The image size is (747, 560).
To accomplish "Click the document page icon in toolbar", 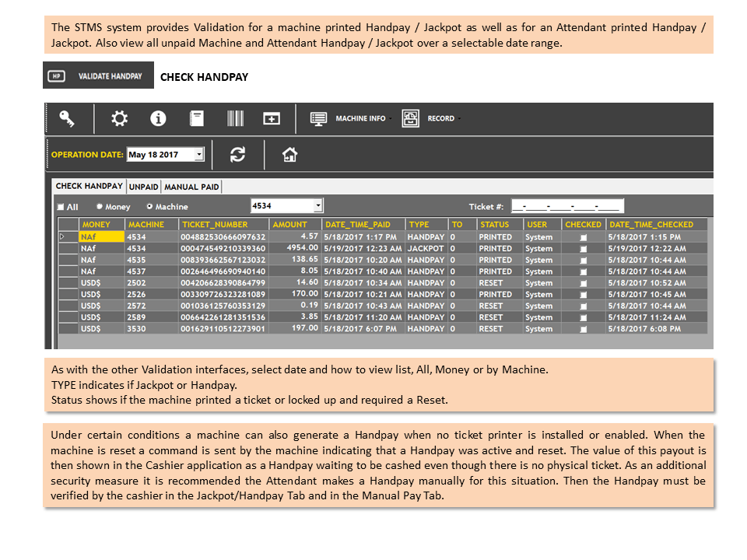I will (x=196, y=118).
